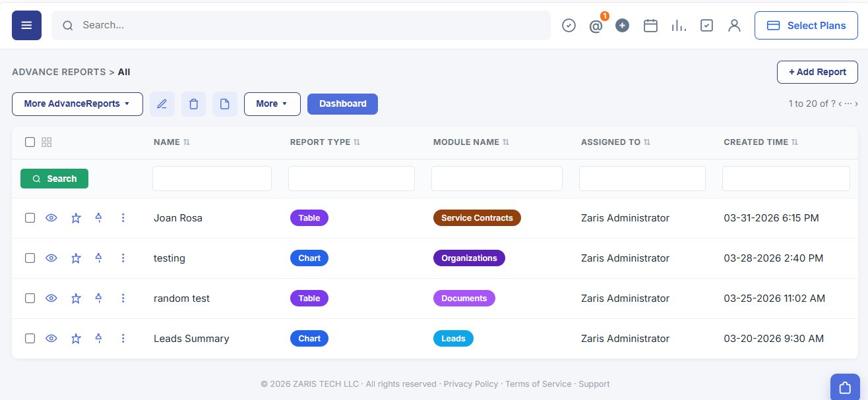Click the document export toolbar icon
The height and width of the screenshot is (400, 868).
tap(225, 104)
